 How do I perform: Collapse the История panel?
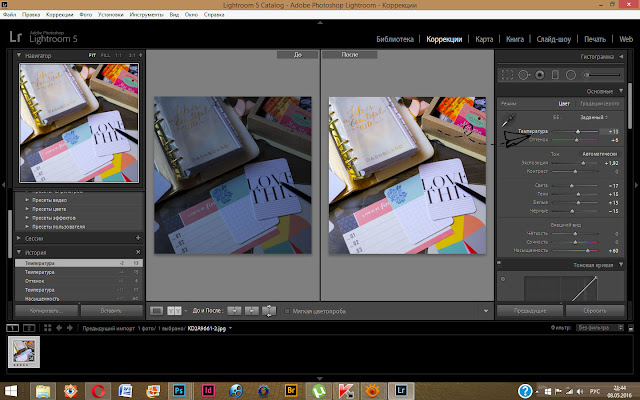[x=19, y=252]
